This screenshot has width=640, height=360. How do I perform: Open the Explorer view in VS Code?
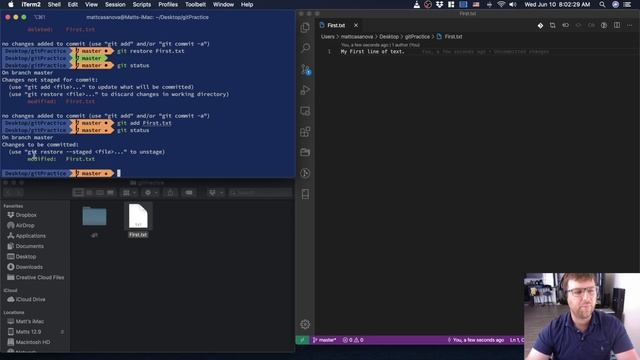click(305, 27)
